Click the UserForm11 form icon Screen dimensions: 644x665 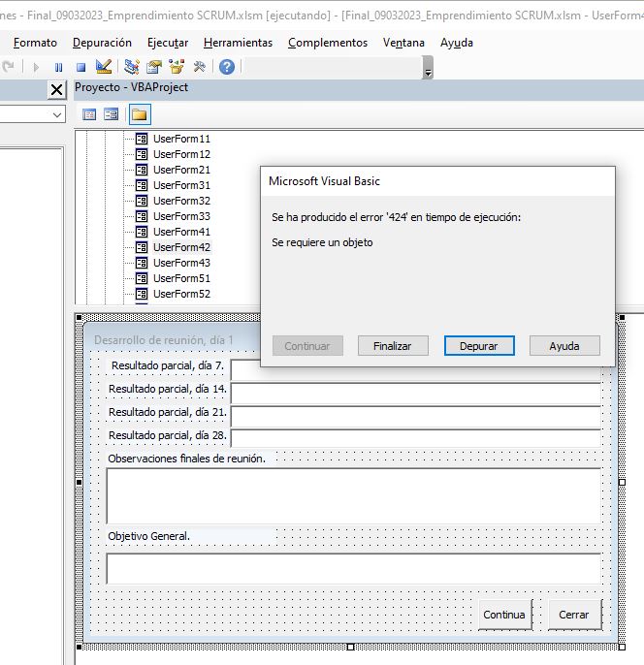click(142, 139)
